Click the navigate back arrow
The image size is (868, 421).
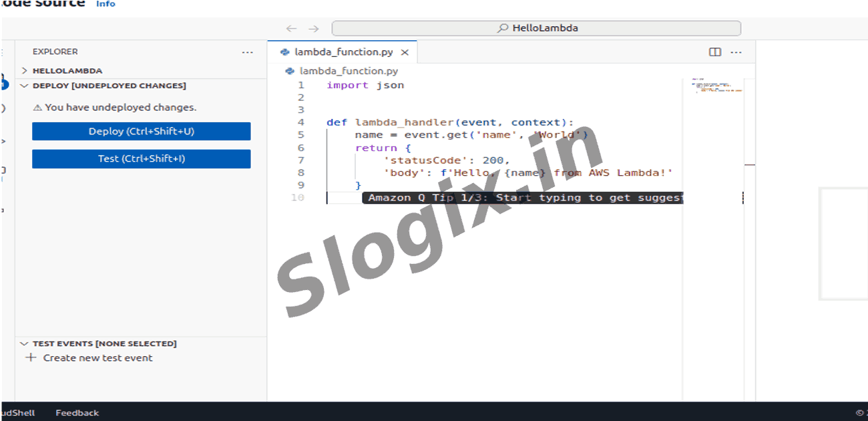click(x=291, y=28)
